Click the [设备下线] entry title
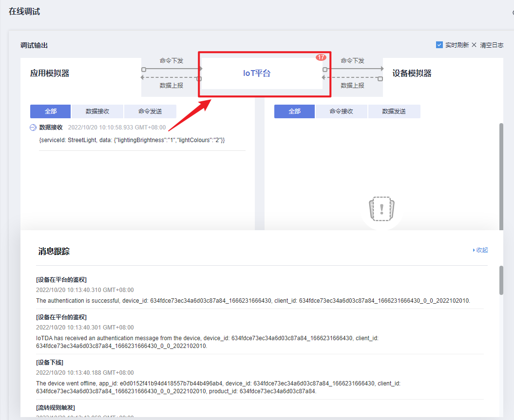 click(50, 363)
